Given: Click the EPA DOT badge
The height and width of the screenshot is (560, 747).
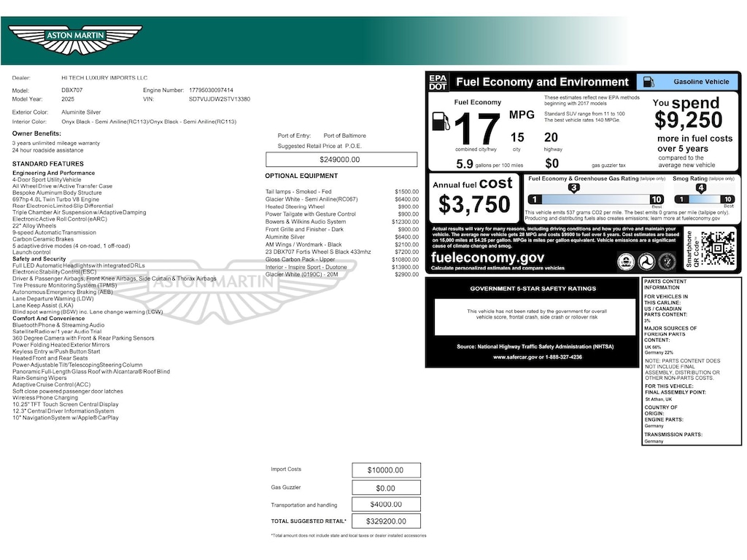Looking at the screenshot, I should pos(438,82).
